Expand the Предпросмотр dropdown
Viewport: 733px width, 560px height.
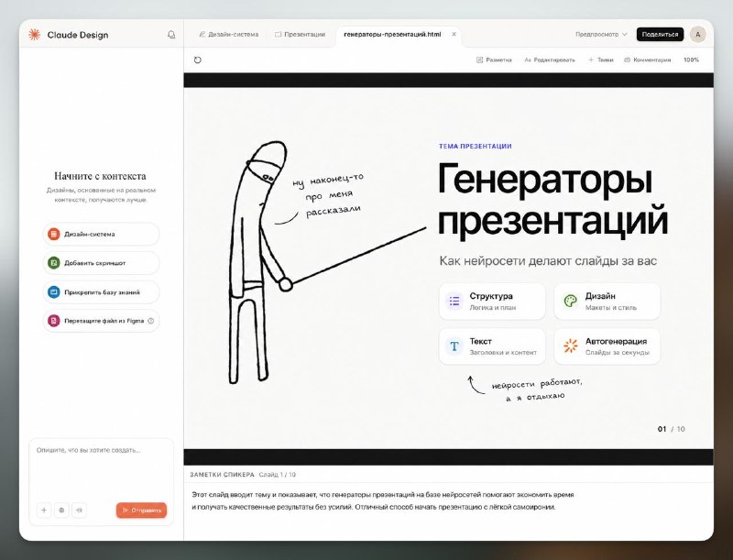[x=601, y=34]
